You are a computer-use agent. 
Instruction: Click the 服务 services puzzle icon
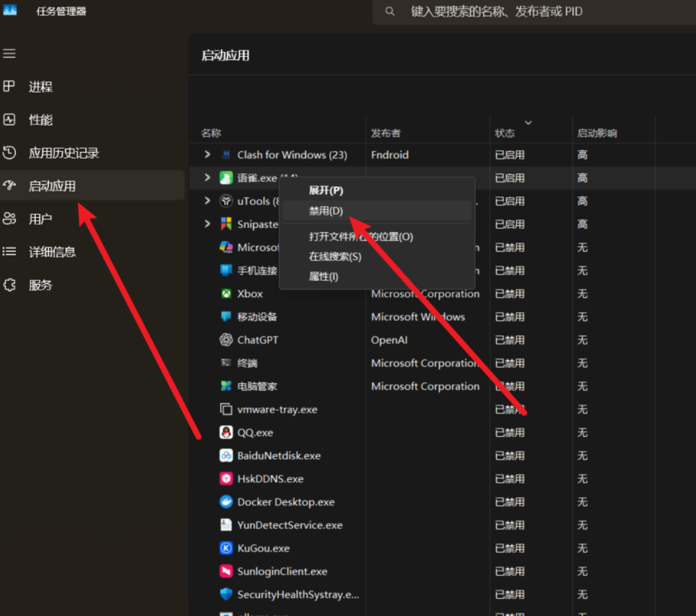[9, 284]
